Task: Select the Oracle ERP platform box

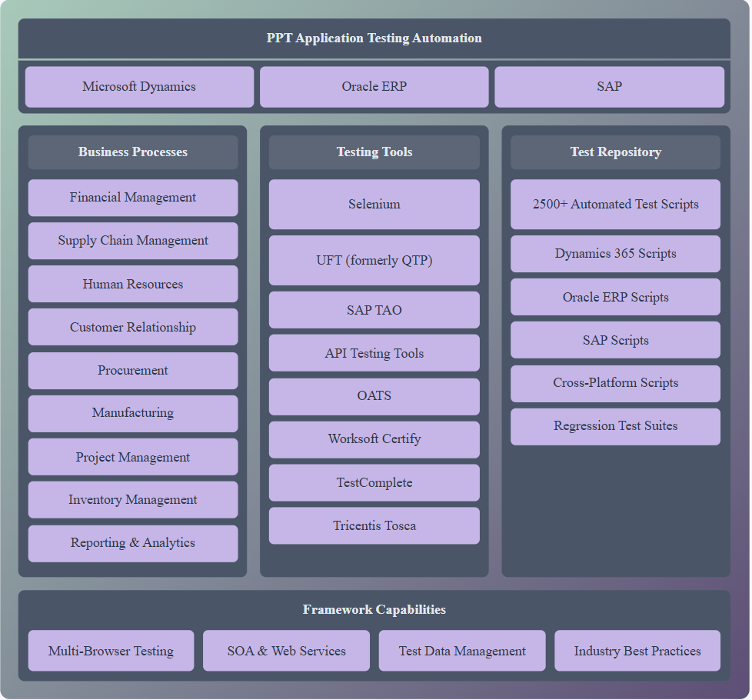Action: point(374,87)
